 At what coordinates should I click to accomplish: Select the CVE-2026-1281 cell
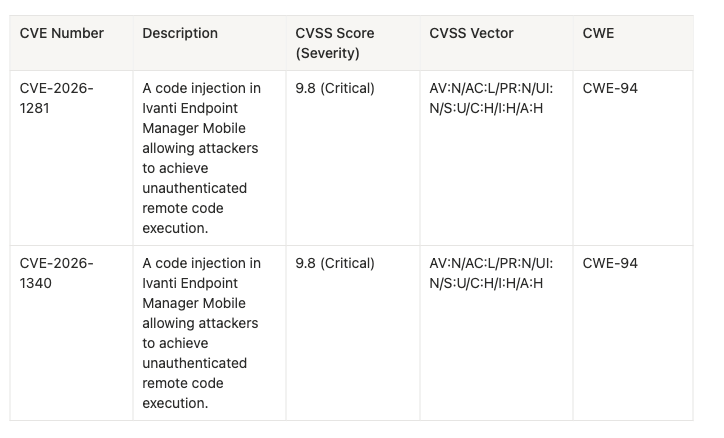pyautogui.click(x=57, y=98)
